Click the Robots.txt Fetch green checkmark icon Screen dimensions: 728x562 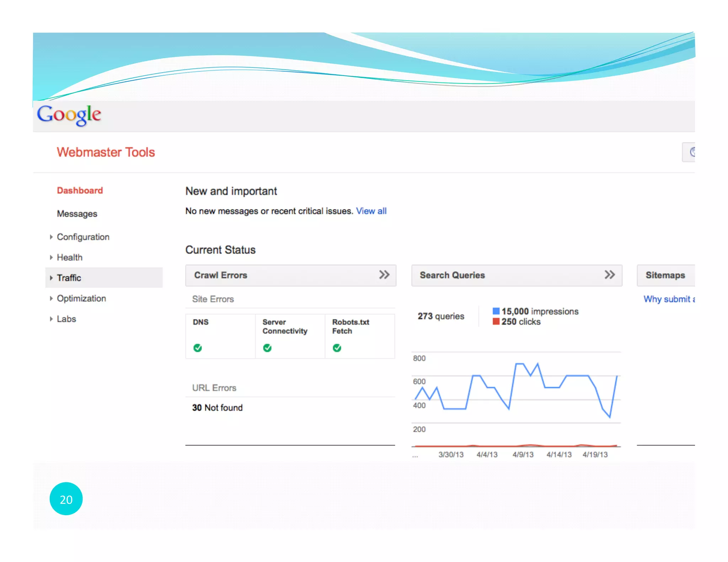click(x=337, y=348)
